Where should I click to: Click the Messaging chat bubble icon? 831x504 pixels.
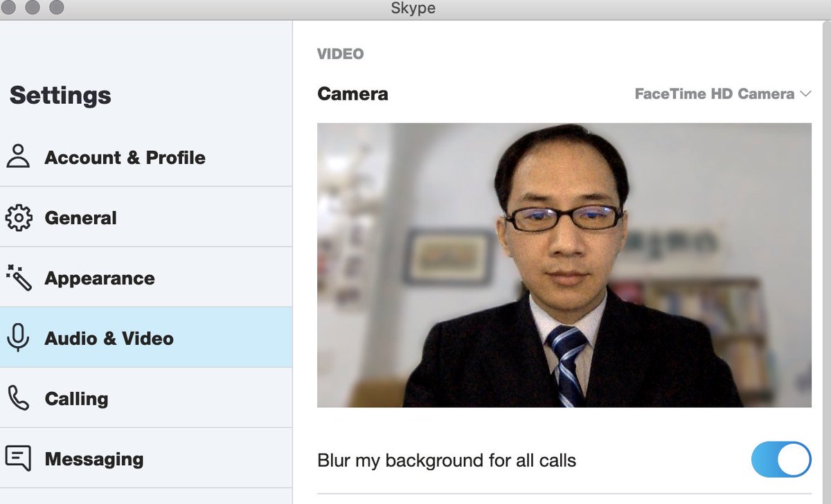[18, 458]
